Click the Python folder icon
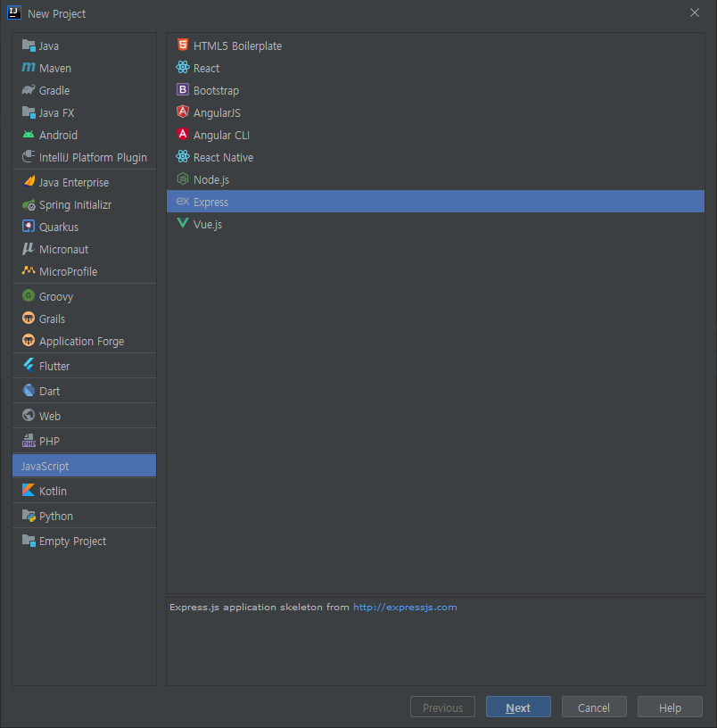The height and width of the screenshot is (728, 717). pos(29,516)
